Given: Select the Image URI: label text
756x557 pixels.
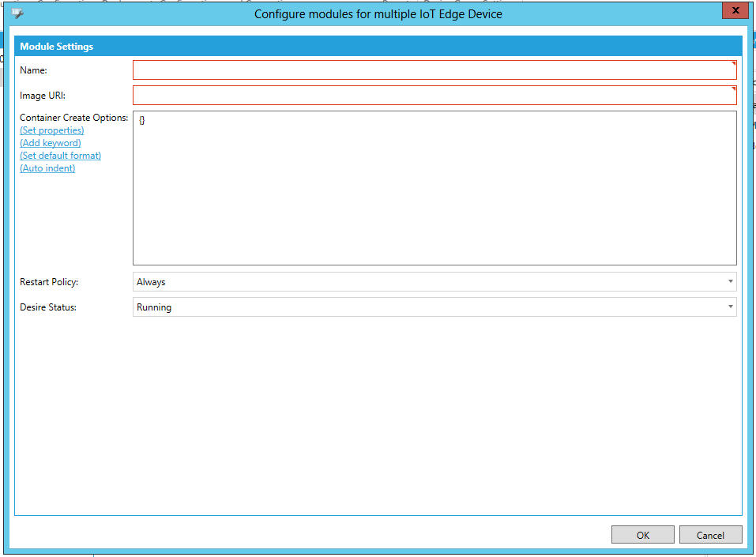Looking at the screenshot, I should click(x=43, y=96).
